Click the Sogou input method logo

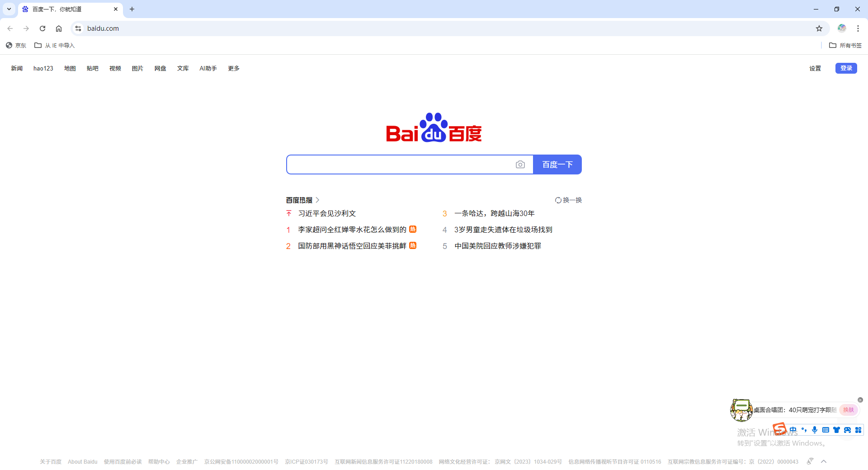click(x=780, y=428)
